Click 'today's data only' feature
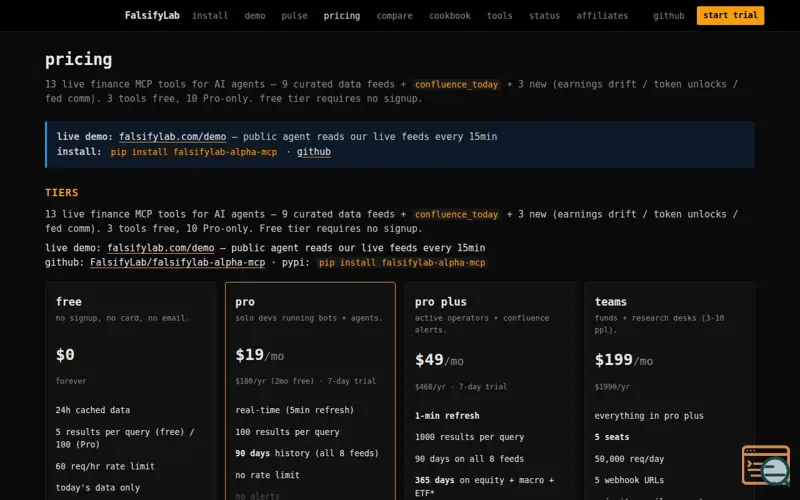800x500 pixels. point(98,488)
